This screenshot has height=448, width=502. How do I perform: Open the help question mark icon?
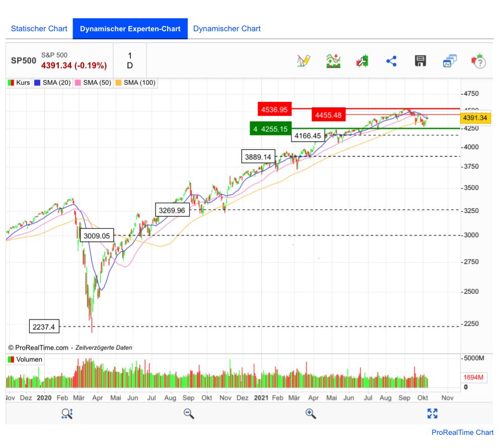(478, 61)
